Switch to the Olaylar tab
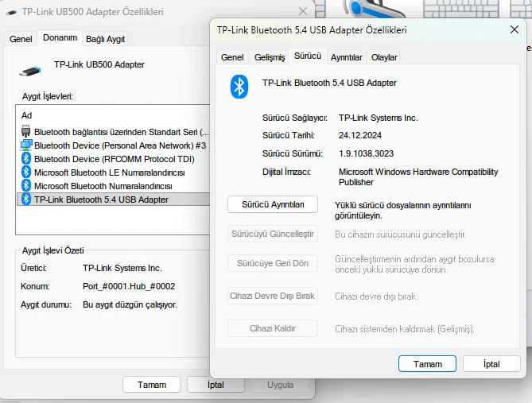This screenshot has height=403, width=532. [x=384, y=57]
